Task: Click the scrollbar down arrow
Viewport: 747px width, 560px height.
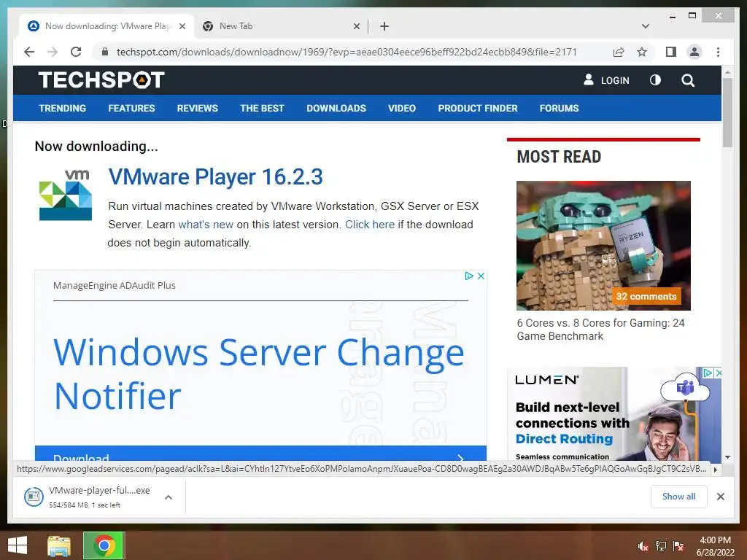Action: pyautogui.click(x=727, y=456)
